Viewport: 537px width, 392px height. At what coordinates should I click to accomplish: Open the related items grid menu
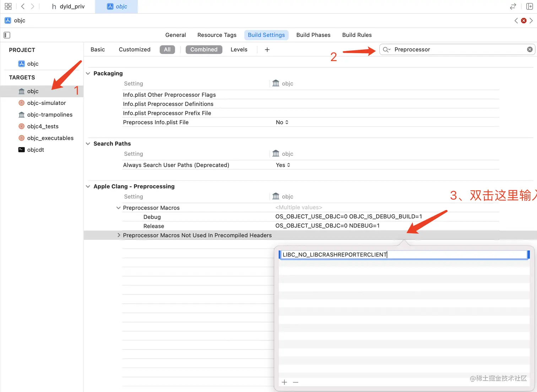pos(8,6)
